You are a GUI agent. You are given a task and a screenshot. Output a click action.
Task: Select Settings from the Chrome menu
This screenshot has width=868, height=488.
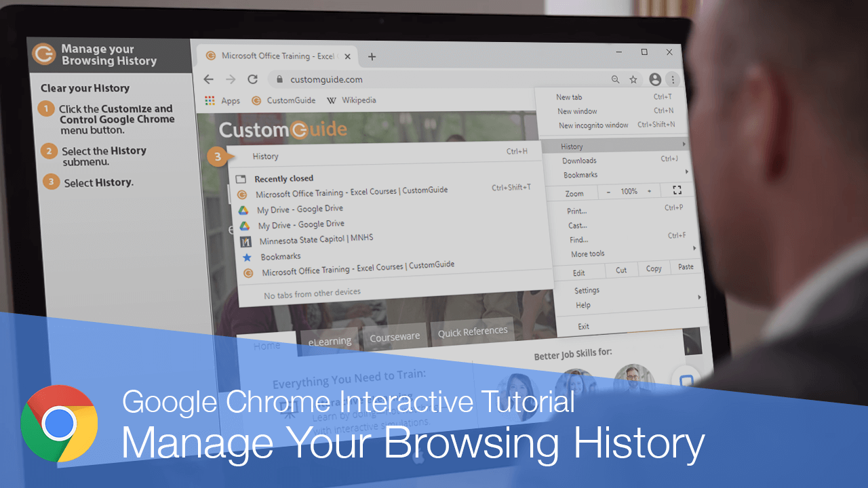click(586, 290)
